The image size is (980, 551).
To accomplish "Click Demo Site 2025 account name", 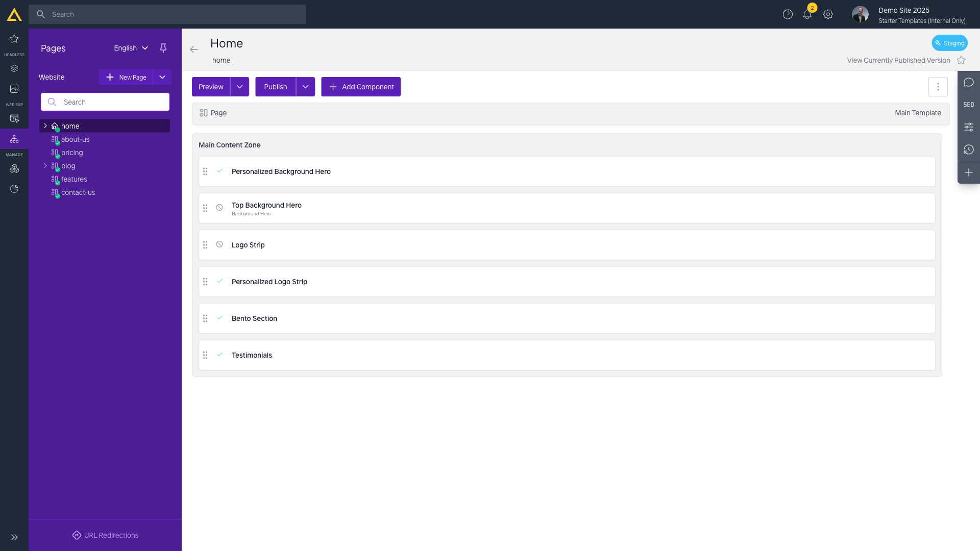I will [x=903, y=10].
